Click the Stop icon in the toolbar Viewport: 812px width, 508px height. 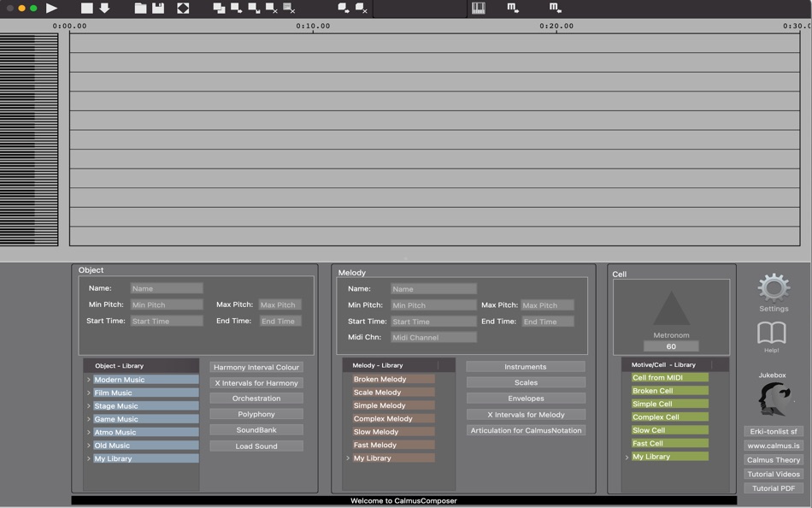pos(89,9)
